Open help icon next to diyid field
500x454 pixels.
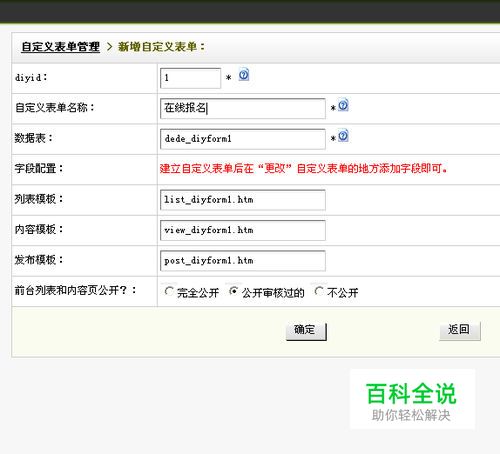coord(244,75)
